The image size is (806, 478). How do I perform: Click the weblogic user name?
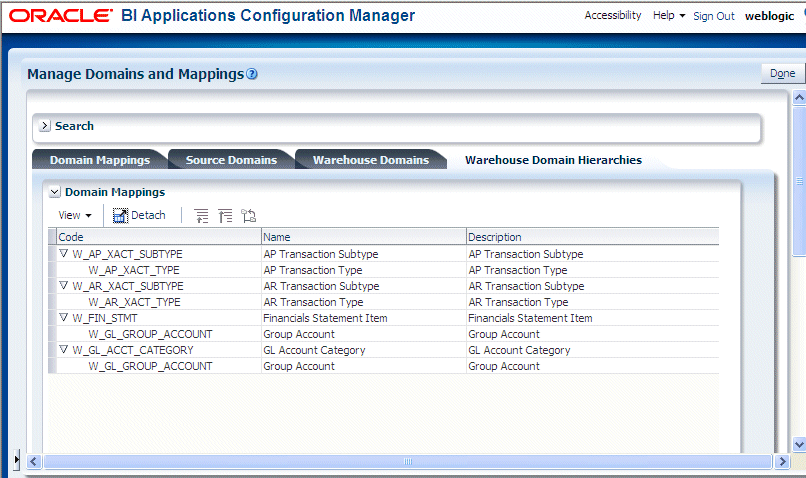point(770,16)
